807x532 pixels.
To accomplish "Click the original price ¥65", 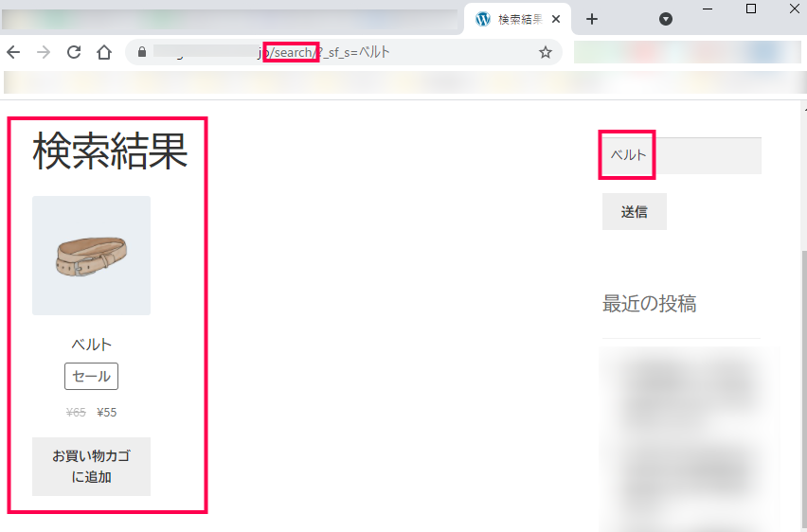I will click(x=76, y=412).
